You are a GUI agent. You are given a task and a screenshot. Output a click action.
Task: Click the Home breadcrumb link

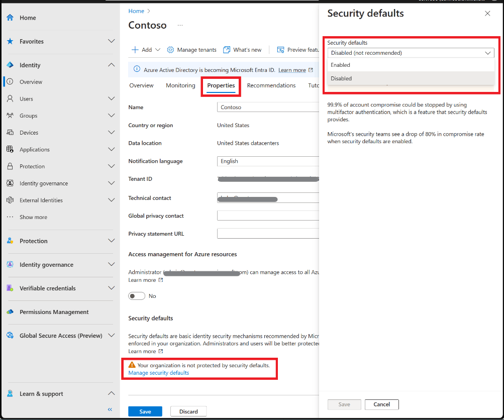click(136, 11)
